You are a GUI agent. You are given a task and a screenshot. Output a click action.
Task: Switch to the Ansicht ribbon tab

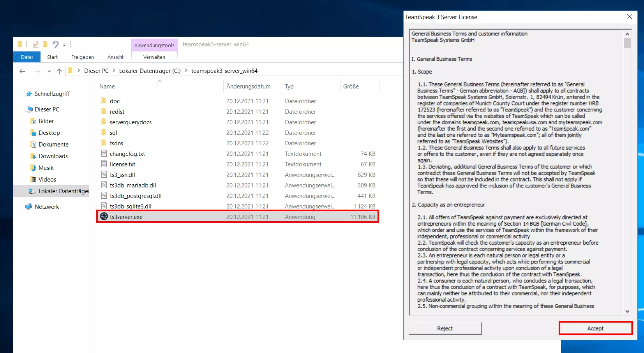(x=115, y=57)
